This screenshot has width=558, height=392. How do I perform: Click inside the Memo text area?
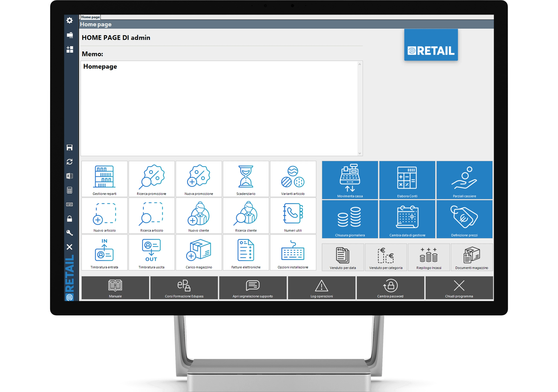(219, 108)
